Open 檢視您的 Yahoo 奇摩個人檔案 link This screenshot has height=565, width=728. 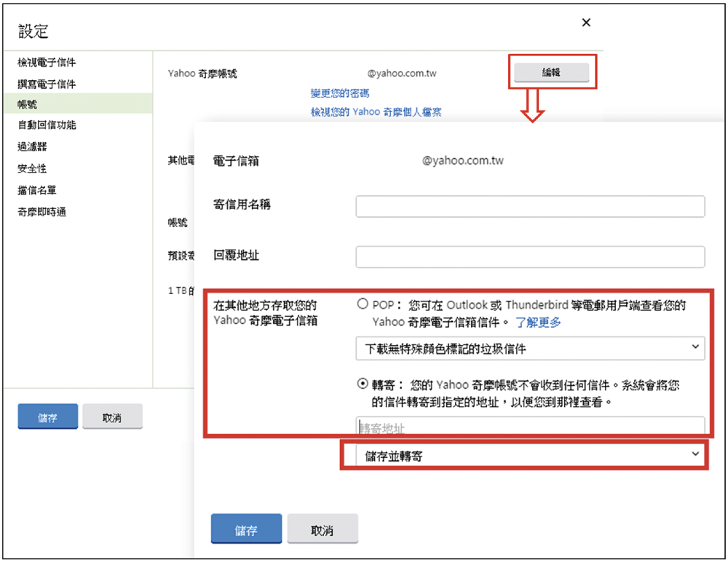(x=376, y=112)
